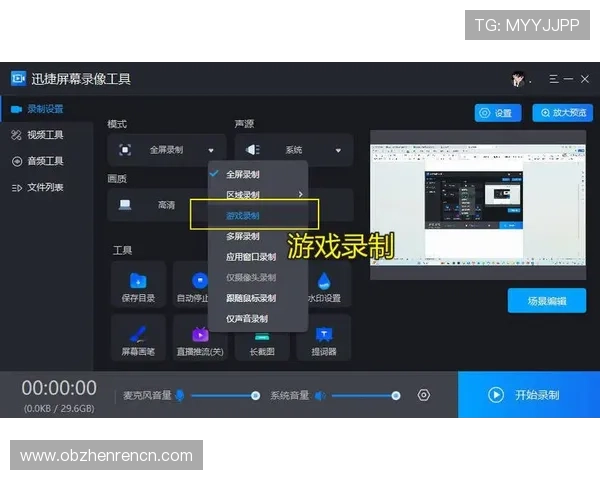Expand the 声源 系统 dropdown
This screenshot has height=480, width=600.
click(293, 150)
